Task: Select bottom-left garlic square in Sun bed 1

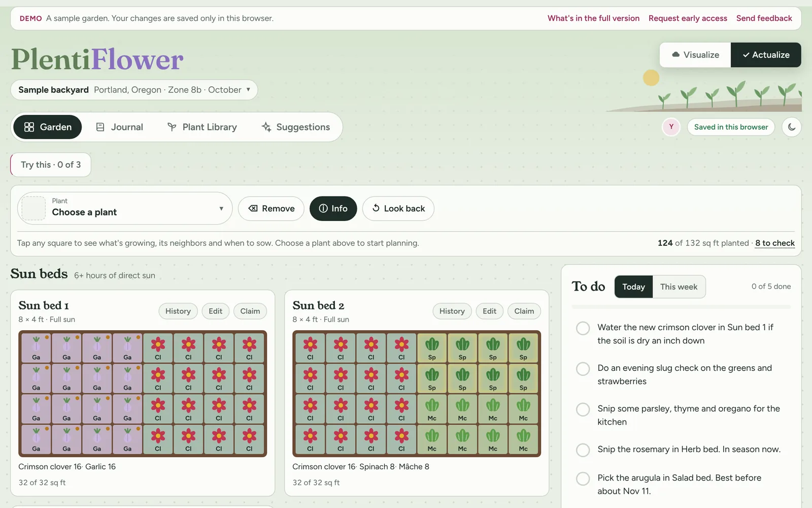Action: click(x=36, y=439)
